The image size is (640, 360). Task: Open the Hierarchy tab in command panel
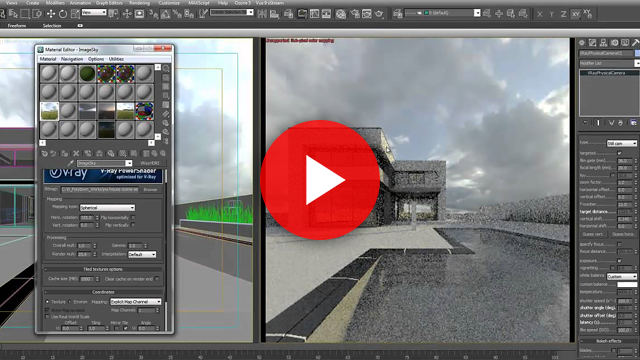(x=603, y=42)
